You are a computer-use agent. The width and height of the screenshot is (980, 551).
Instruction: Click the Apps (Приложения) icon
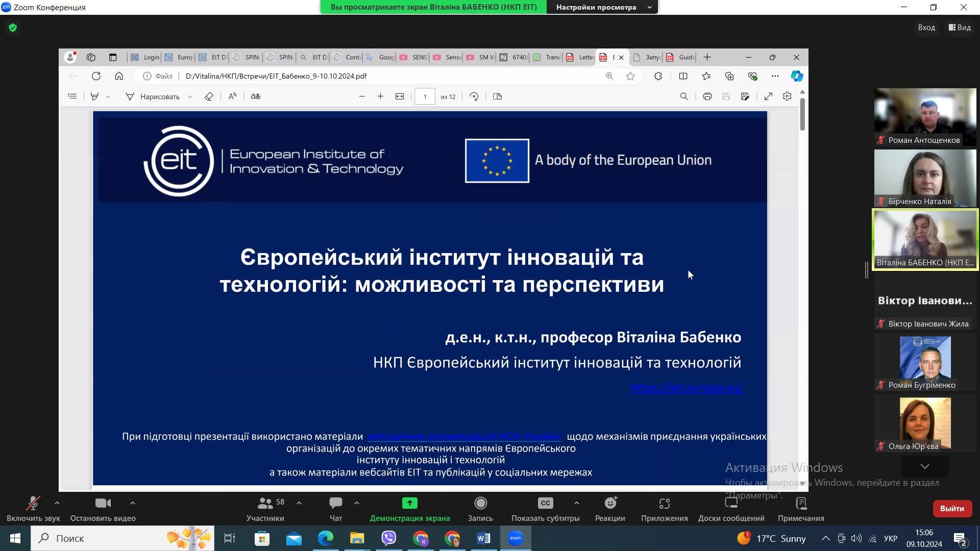(x=664, y=504)
